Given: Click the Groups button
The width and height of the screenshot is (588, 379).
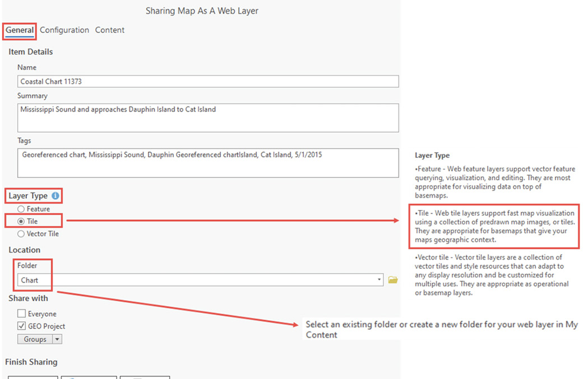Looking at the screenshot, I should point(35,339).
